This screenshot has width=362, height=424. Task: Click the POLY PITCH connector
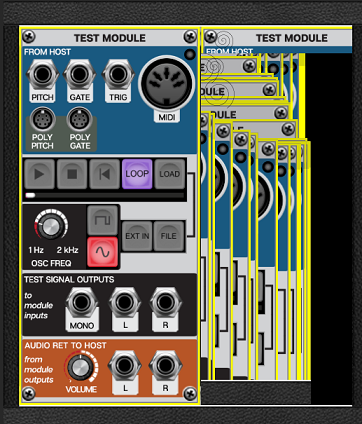point(42,119)
